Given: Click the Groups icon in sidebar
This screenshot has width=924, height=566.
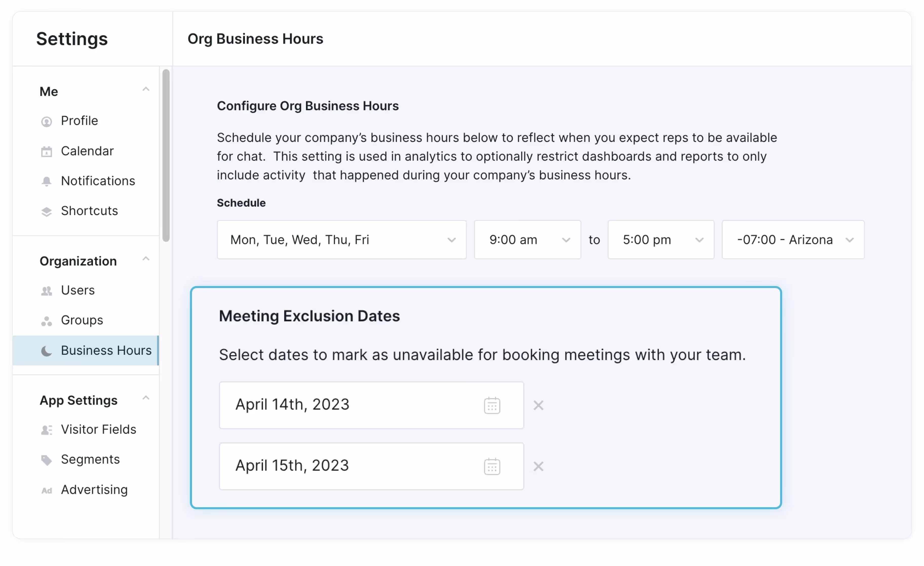Looking at the screenshot, I should (47, 321).
